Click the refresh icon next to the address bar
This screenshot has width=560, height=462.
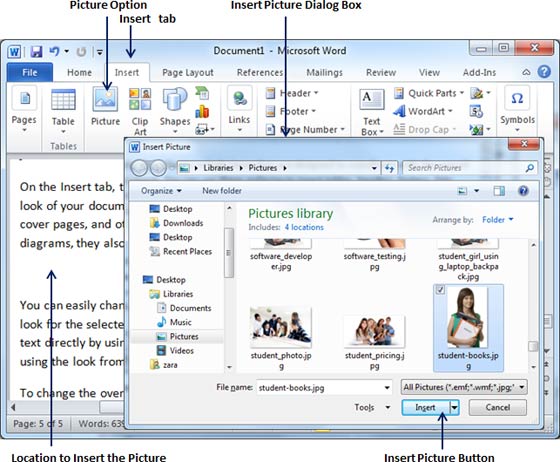click(389, 168)
